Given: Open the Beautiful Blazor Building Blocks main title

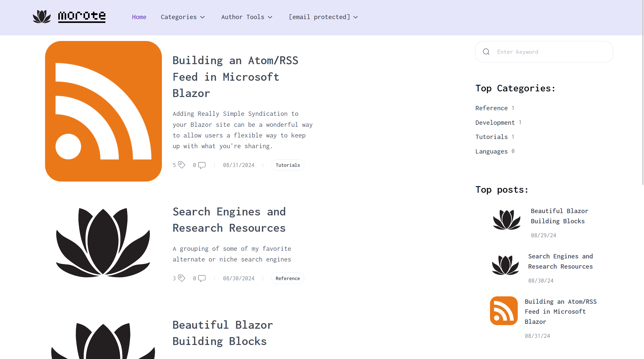Looking at the screenshot, I should click(x=223, y=333).
